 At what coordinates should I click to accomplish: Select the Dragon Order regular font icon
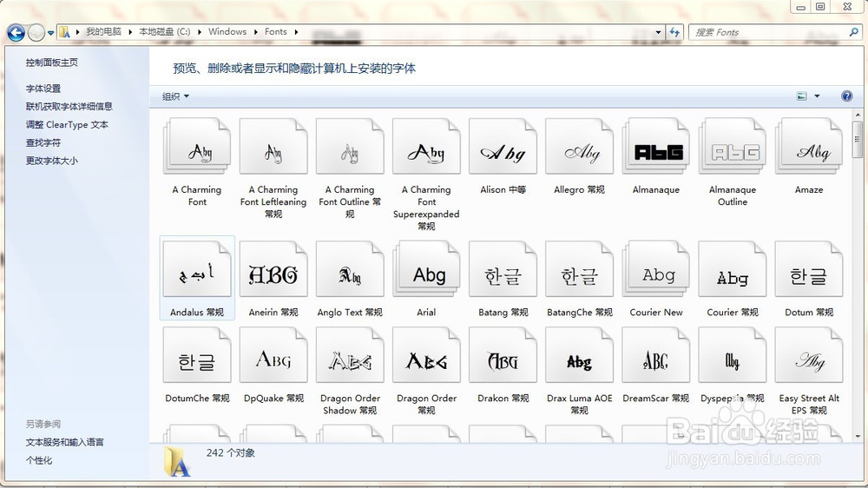(x=426, y=355)
